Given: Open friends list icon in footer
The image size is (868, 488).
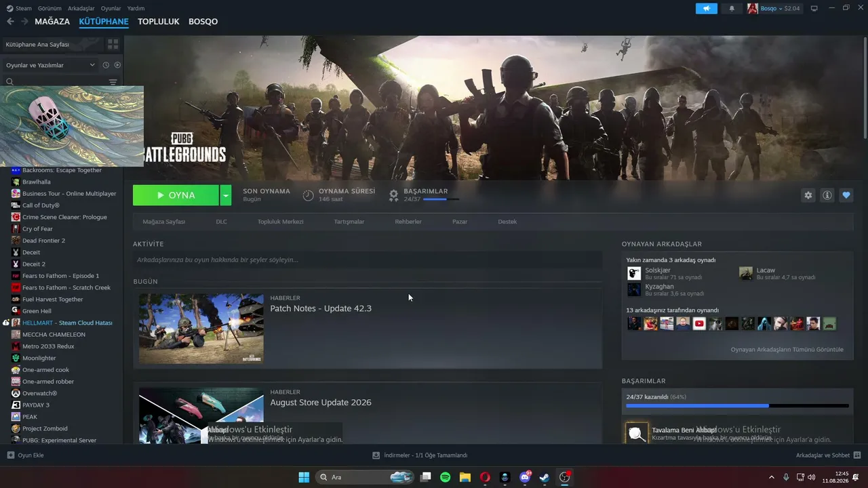Looking at the screenshot, I should (857, 455).
